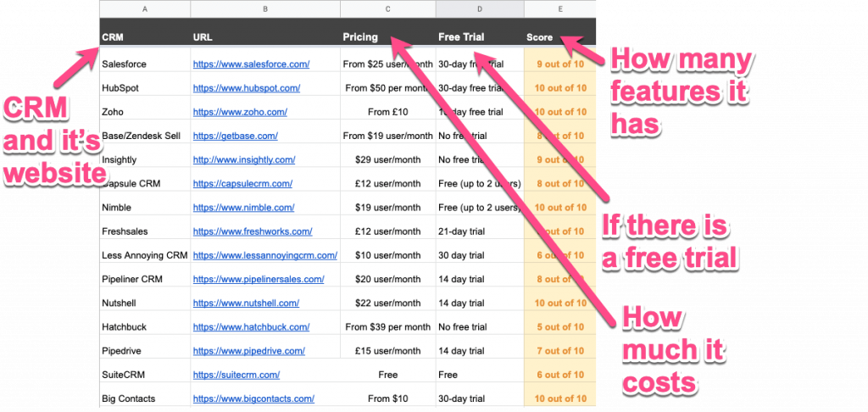868x412 pixels.
Task: Select the 'Zoho' name cell
Action: 145,108
